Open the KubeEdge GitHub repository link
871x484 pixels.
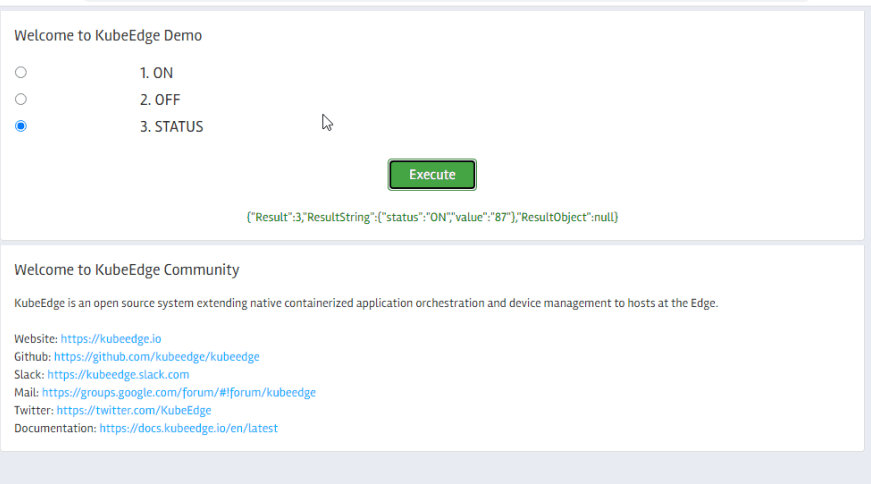[x=156, y=357]
